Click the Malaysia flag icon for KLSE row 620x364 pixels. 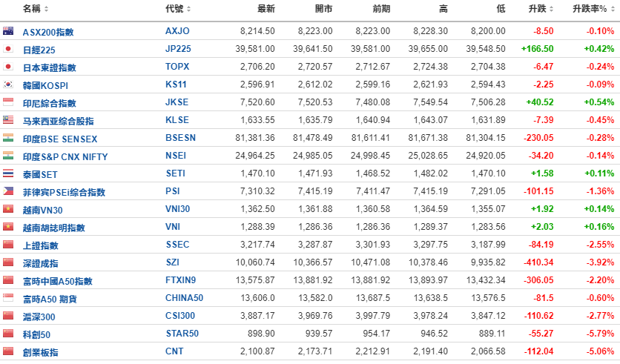click(x=8, y=120)
